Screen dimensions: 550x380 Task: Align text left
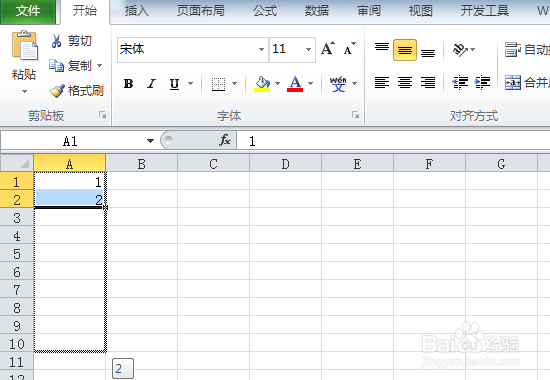tap(382, 83)
